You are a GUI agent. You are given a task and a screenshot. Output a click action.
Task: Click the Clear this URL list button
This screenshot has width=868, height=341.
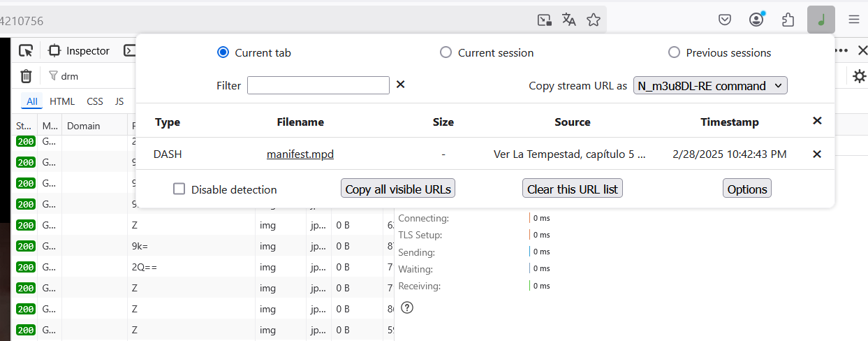tap(572, 189)
